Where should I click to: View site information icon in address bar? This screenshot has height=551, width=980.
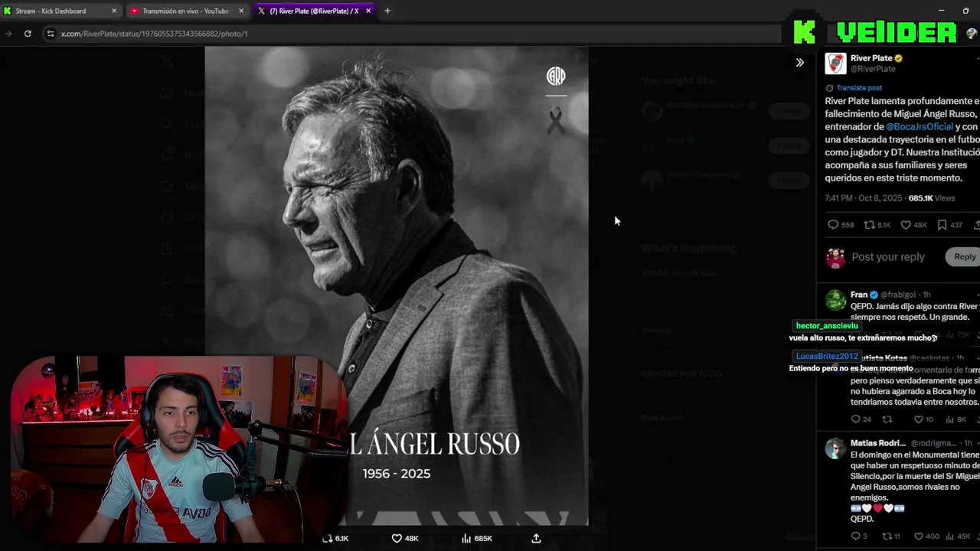[x=51, y=34]
